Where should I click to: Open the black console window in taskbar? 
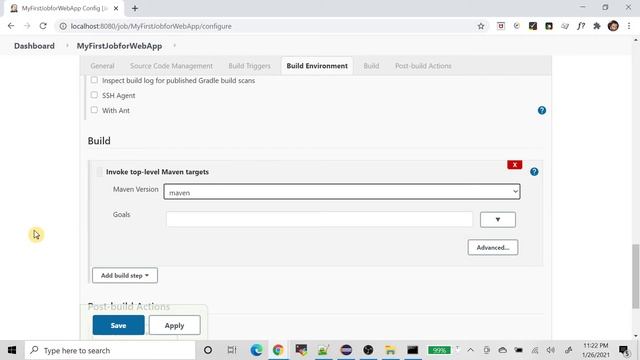tap(413, 350)
